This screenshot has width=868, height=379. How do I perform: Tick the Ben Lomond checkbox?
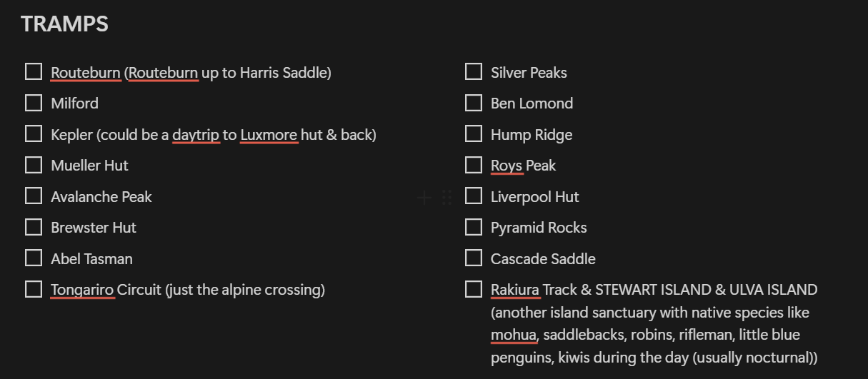click(474, 103)
